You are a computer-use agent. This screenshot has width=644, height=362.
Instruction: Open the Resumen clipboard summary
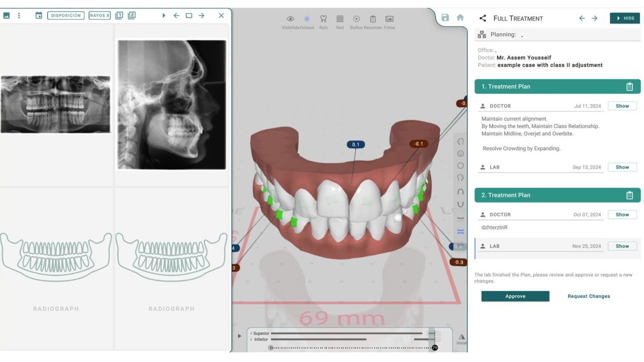click(x=373, y=19)
